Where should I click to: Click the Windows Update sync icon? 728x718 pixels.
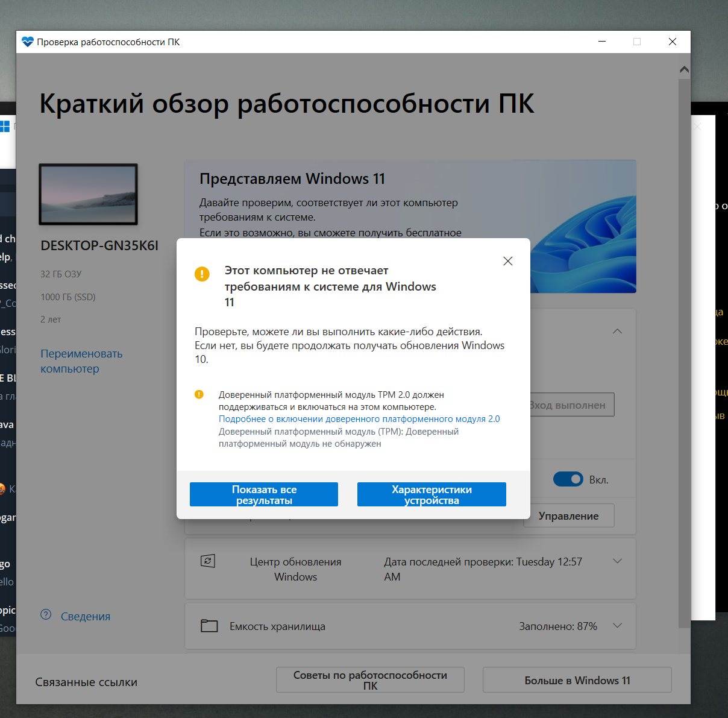208,561
